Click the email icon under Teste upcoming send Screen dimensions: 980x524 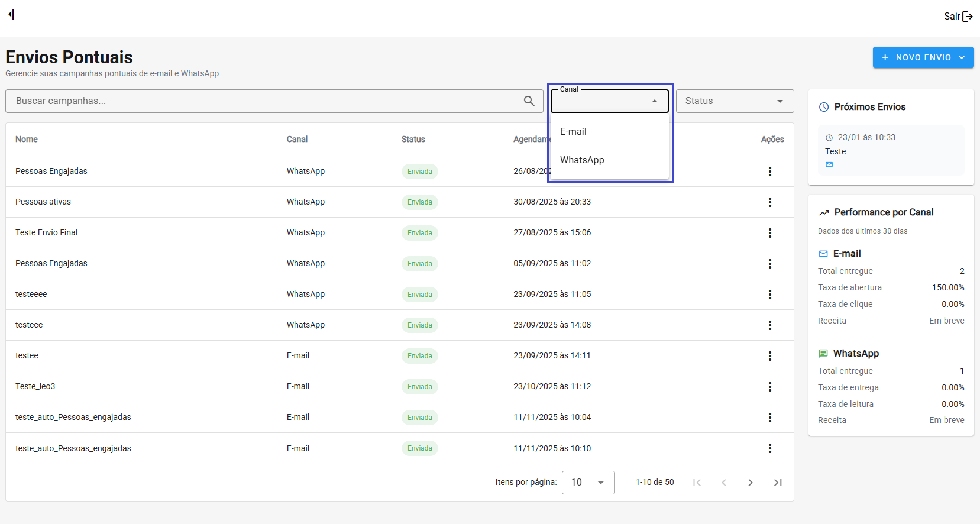coord(829,164)
